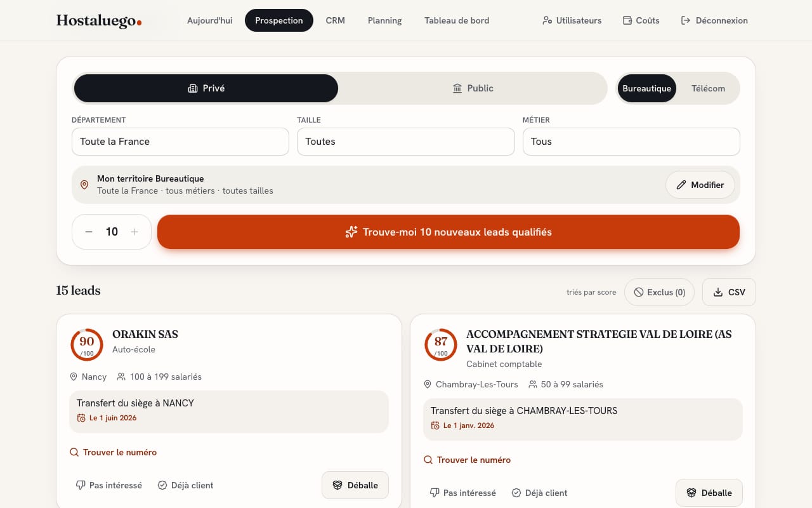This screenshot has width=812, height=508.
Task: Click the location pin icon beside Mon territoire
Action: point(84,185)
